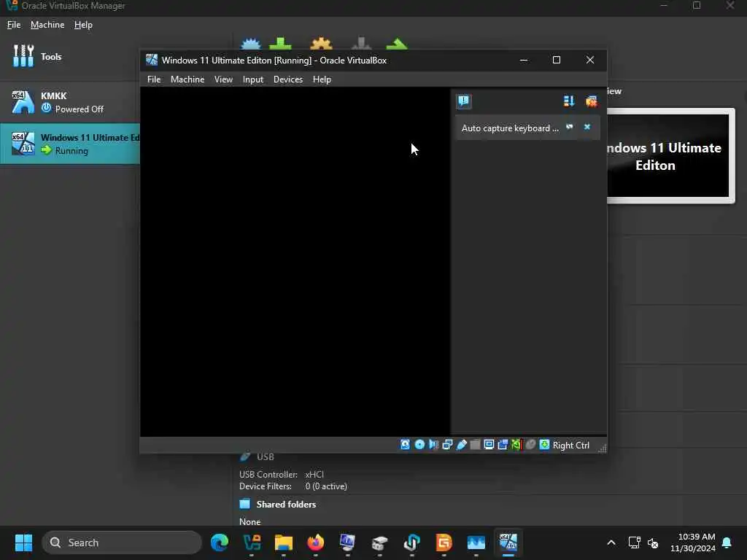Select the KMKK virtual machine
This screenshot has height=560, width=747.
click(x=69, y=102)
